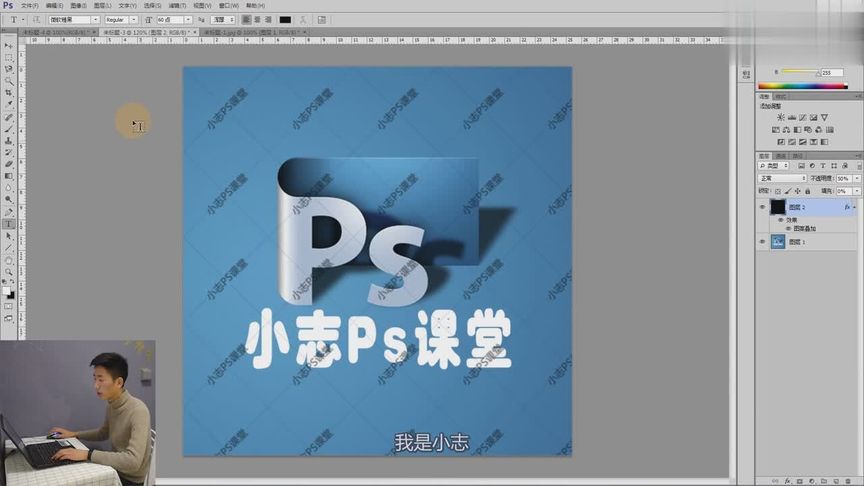Select the Pen tool
Viewport: 864px width, 486px height.
(x=8, y=212)
